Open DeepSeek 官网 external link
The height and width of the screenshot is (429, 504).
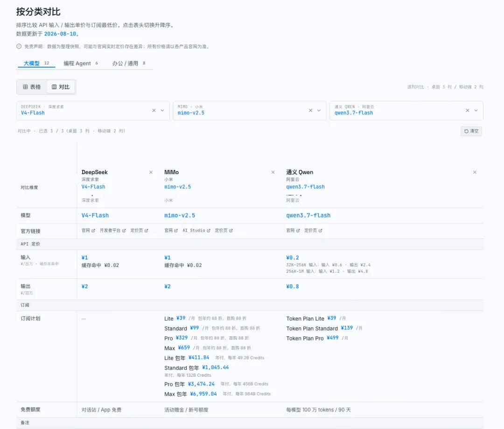point(88,231)
